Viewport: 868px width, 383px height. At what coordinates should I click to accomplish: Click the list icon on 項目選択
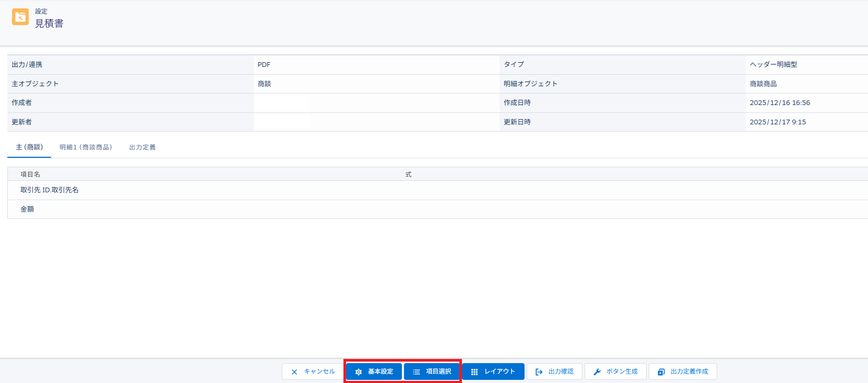tap(417, 372)
